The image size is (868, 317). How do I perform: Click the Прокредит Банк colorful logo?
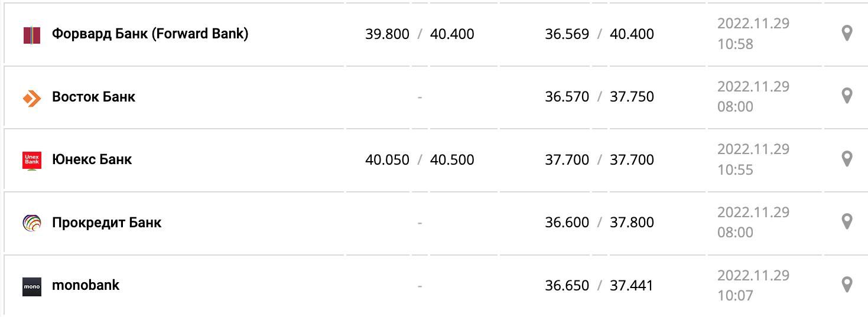pyautogui.click(x=32, y=223)
